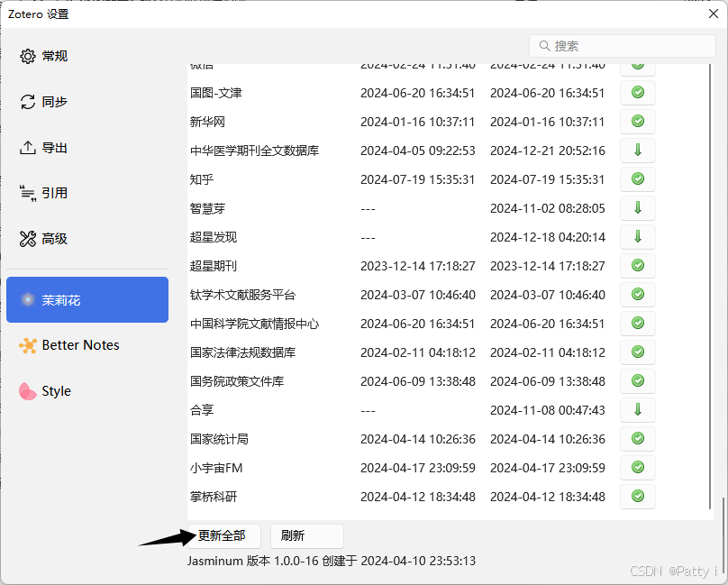Click the check icon for 掌桥科研
This screenshot has width=728, height=585.
point(638,496)
